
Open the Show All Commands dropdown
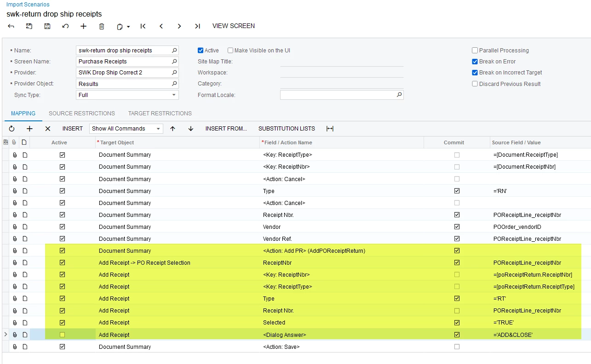click(x=159, y=129)
